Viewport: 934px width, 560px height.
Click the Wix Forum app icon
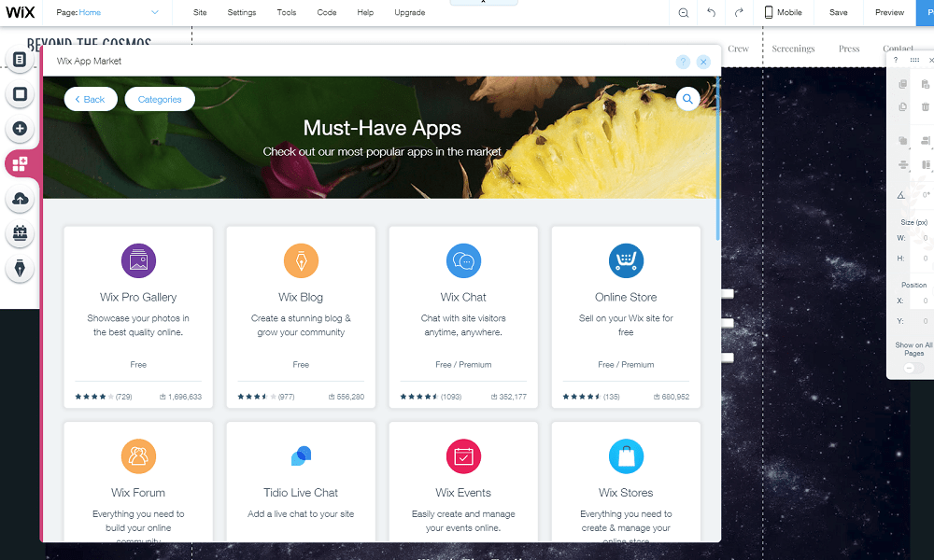[x=138, y=456]
